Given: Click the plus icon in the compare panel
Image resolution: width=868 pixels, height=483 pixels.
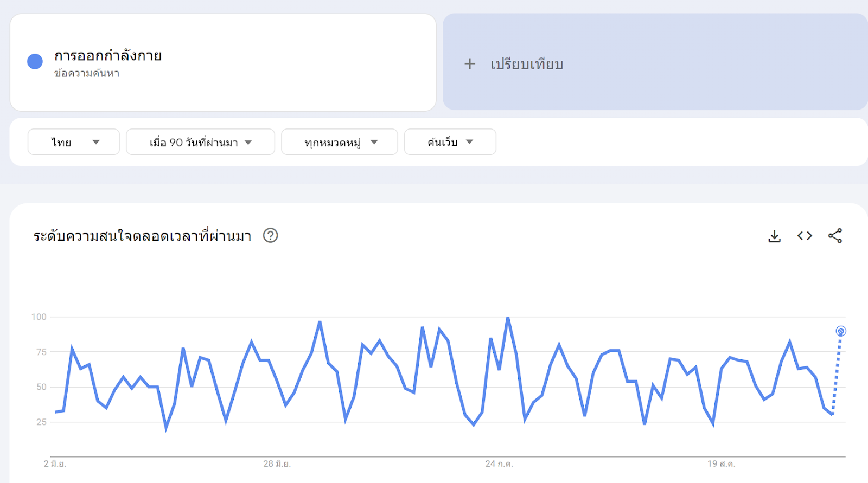Looking at the screenshot, I should tap(470, 63).
